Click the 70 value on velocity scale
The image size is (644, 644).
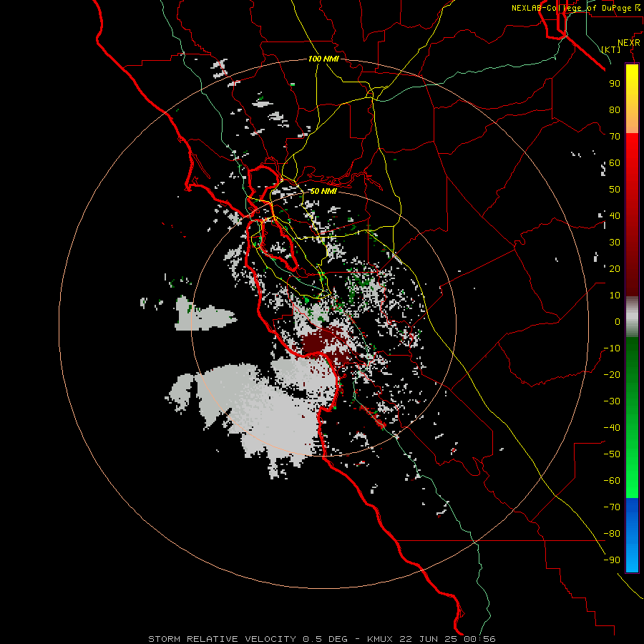pyautogui.click(x=615, y=137)
